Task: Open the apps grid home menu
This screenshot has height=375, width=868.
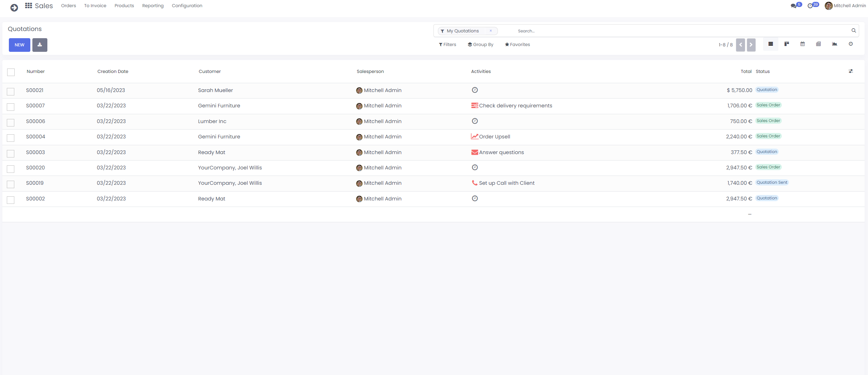Action: pos(29,6)
